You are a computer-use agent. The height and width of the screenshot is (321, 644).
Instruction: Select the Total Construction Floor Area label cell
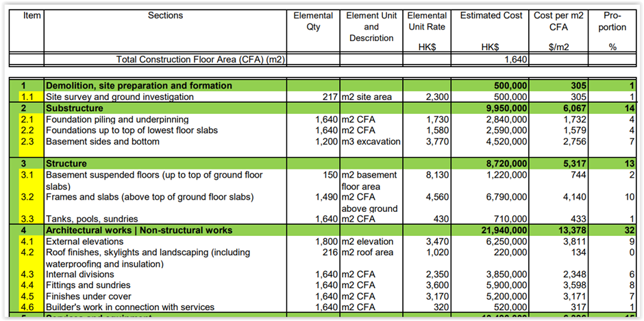tap(201, 60)
